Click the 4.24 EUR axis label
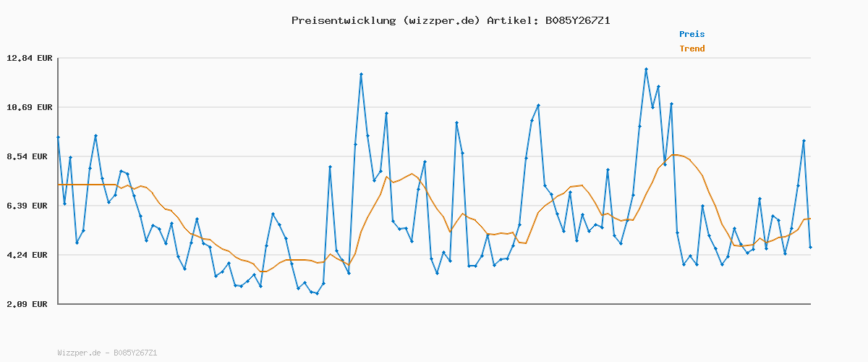The width and height of the screenshot is (868, 362). click(x=29, y=255)
